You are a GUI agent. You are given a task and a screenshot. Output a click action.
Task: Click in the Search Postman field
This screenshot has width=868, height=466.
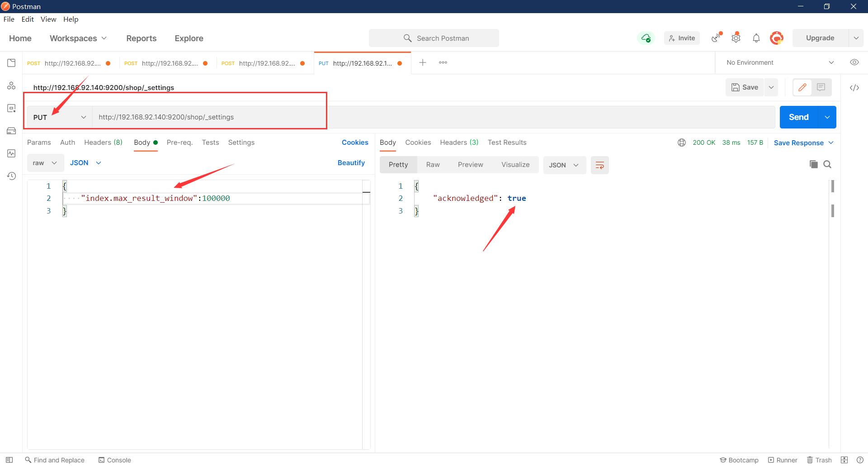coord(434,38)
